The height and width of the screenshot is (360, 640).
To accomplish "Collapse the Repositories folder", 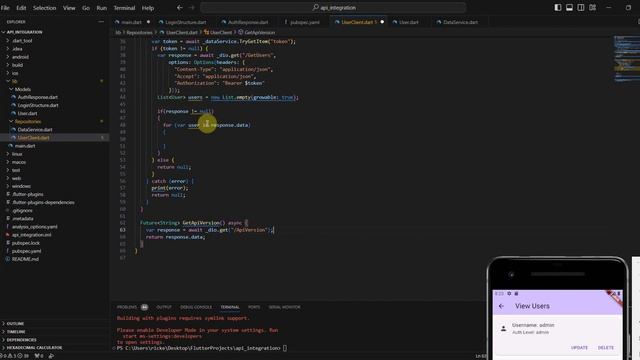I will [x=28, y=121].
